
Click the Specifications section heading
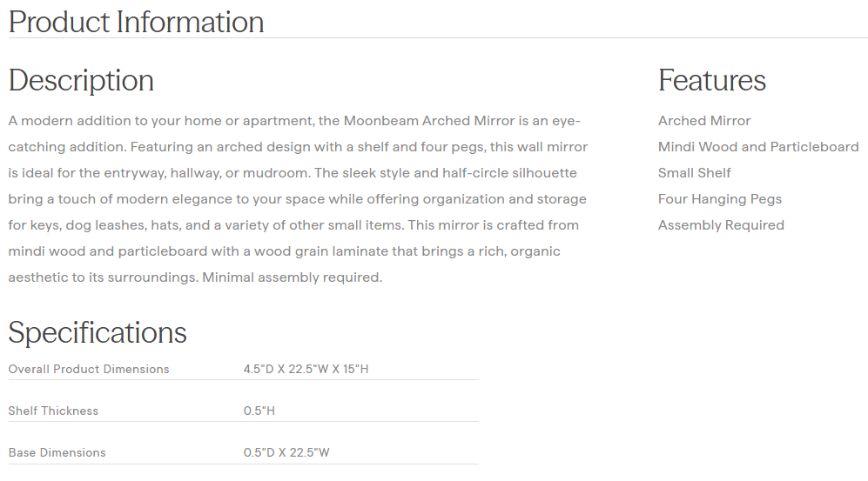pyautogui.click(x=98, y=332)
